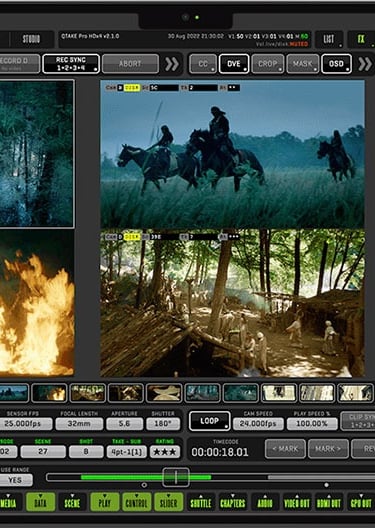Expand effects toolbar with right double chevron
The height and width of the screenshot is (528, 375).
pos(365,64)
